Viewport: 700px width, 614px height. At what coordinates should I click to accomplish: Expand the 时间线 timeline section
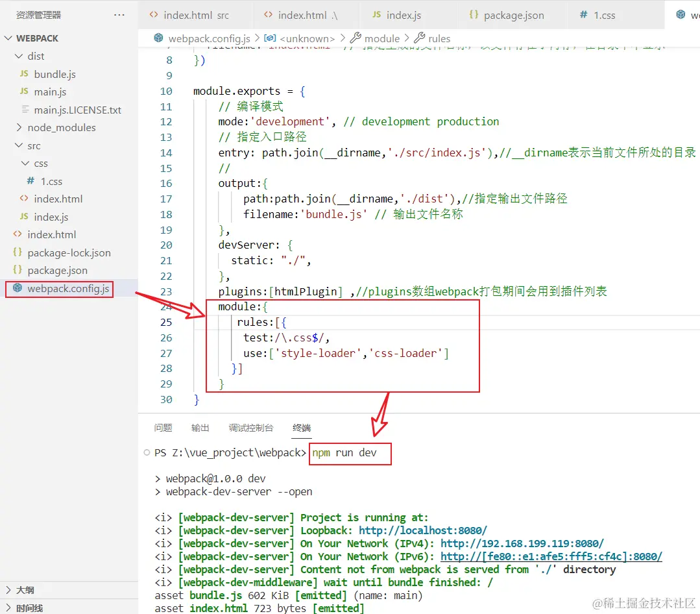(8, 608)
